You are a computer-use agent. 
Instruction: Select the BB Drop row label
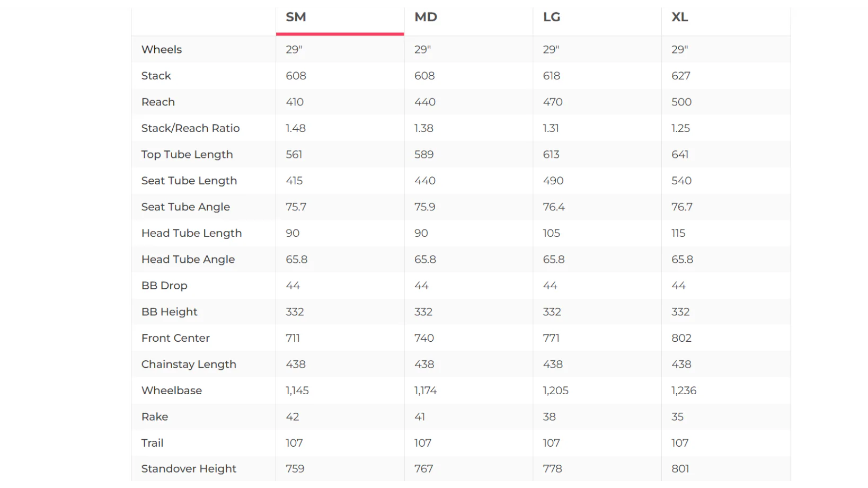click(x=164, y=286)
